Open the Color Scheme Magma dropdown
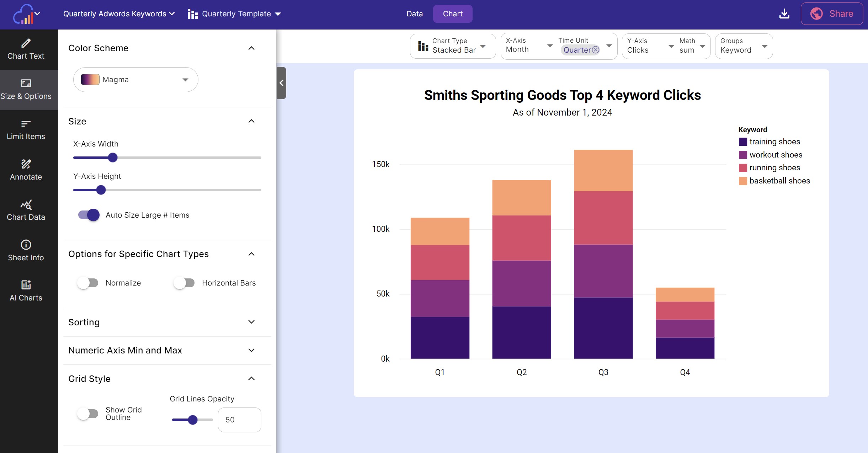 tap(185, 79)
